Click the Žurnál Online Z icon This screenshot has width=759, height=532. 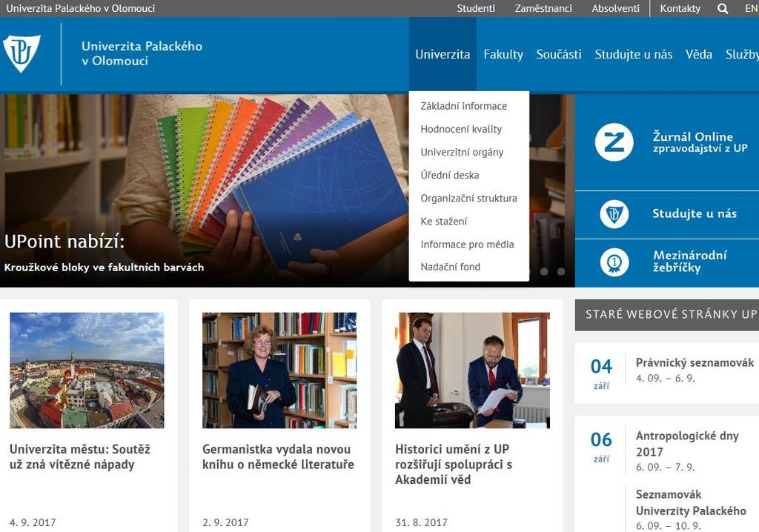614,142
